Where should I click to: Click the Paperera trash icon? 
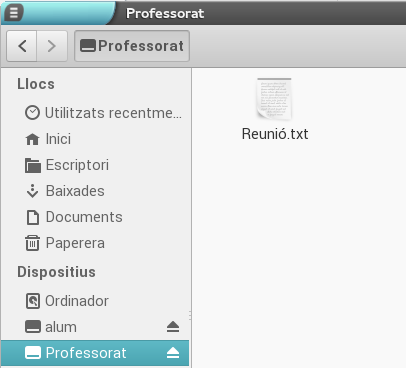coord(32,243)
